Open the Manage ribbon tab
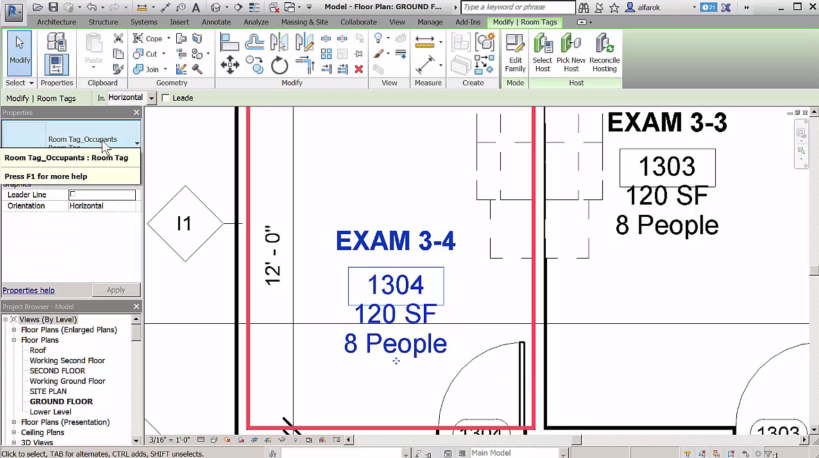 [x=430, y=22]
